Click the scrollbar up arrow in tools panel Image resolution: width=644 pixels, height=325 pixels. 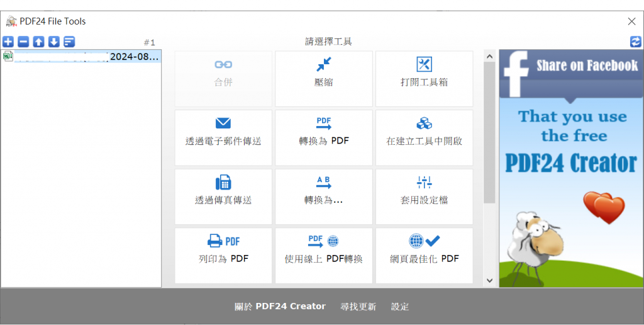click(489, 56)
